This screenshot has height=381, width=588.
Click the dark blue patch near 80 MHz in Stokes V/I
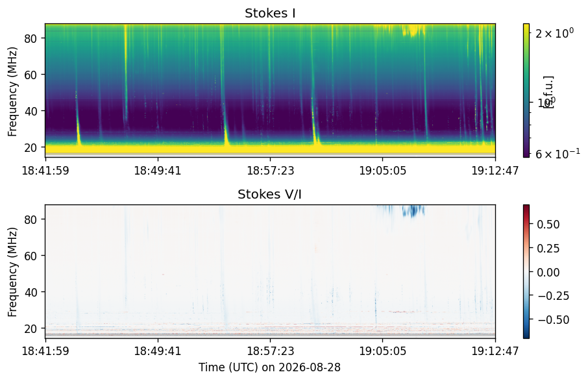coord(413,211)
